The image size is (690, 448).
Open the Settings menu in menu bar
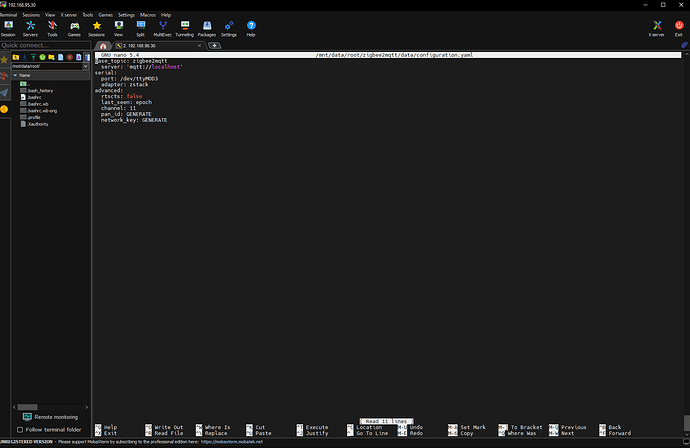point(126,15)
